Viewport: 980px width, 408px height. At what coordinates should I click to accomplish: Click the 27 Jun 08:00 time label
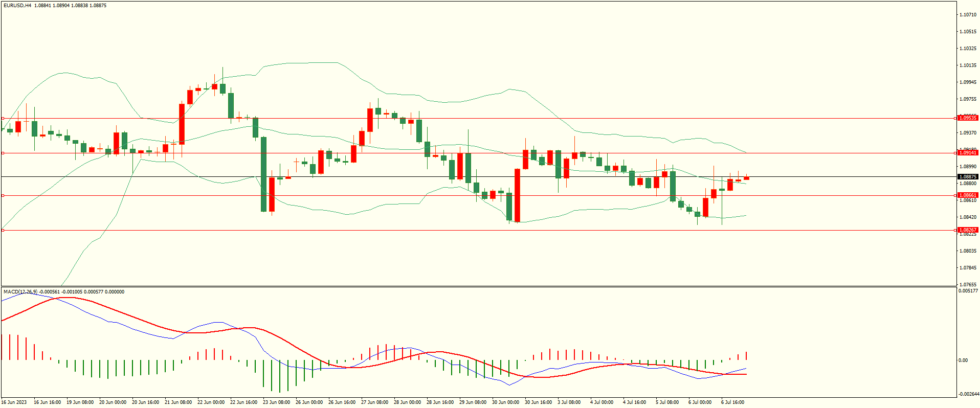374,402
